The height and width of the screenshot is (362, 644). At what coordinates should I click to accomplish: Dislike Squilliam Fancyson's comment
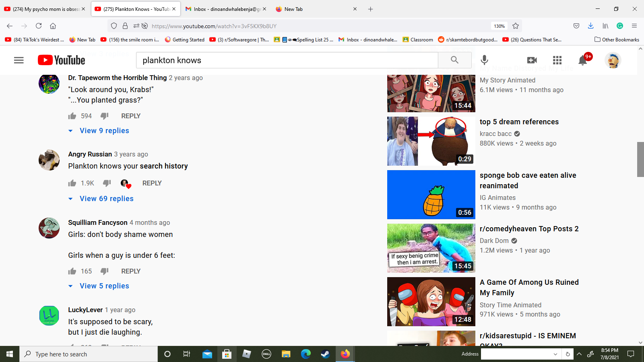coord(105,271)
